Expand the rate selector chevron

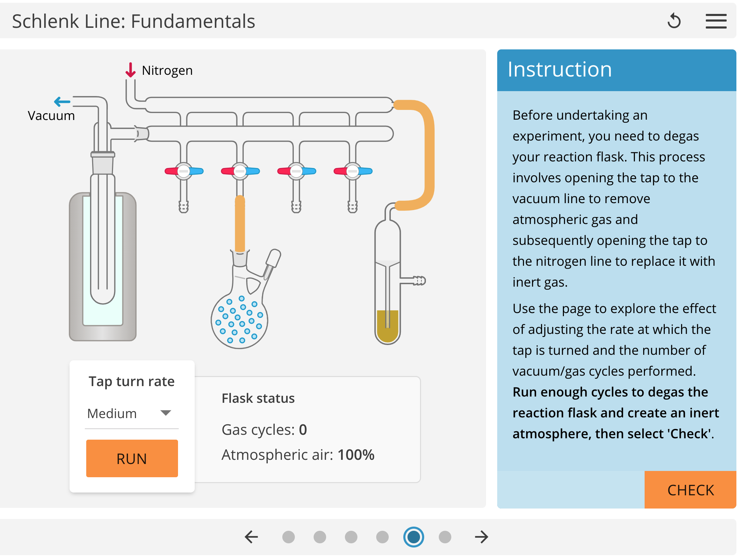tap(166, 413)
